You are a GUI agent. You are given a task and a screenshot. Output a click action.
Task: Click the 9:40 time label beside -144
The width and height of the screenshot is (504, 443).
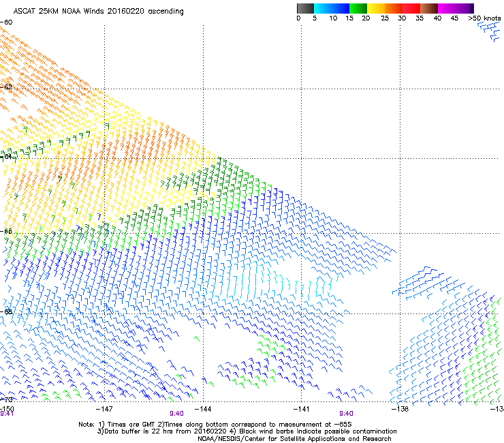pyautogui.click(x=177, y=414)
